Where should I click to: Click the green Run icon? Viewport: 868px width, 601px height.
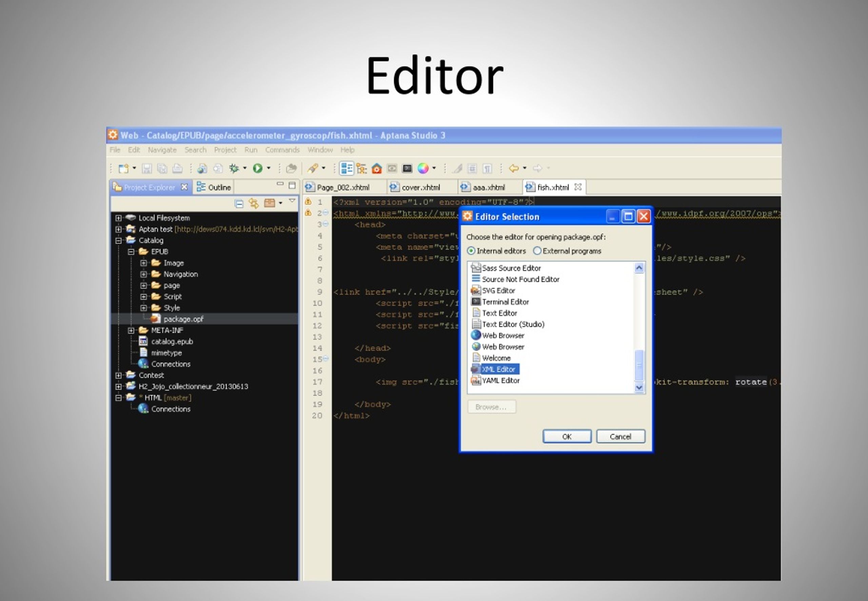click(x=258, y=168)
